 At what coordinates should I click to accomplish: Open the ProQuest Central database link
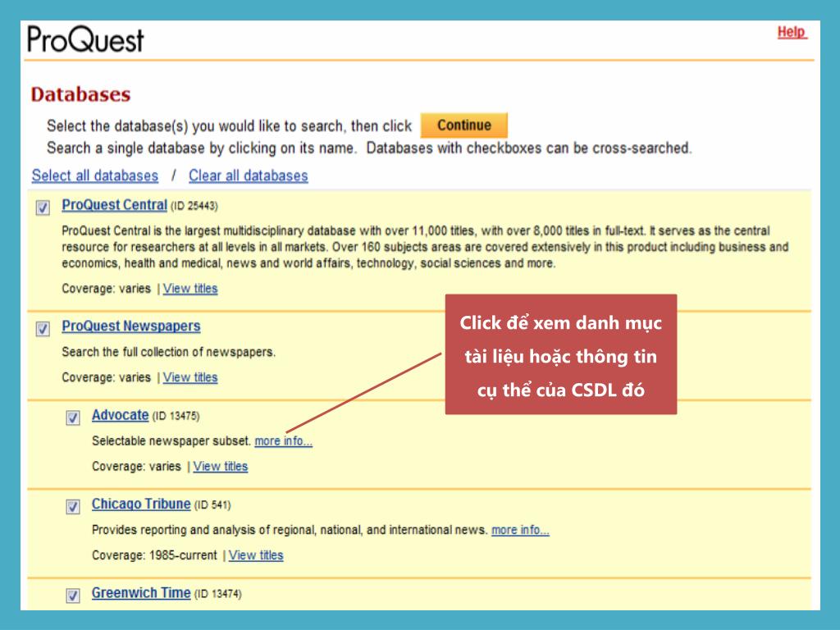pyautogui.click(x=114, y=204)
